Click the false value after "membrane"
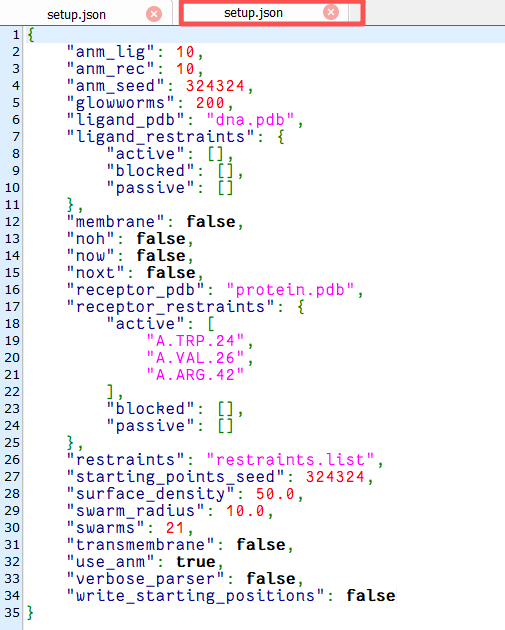Screen dimensions: 505x630 211,222
